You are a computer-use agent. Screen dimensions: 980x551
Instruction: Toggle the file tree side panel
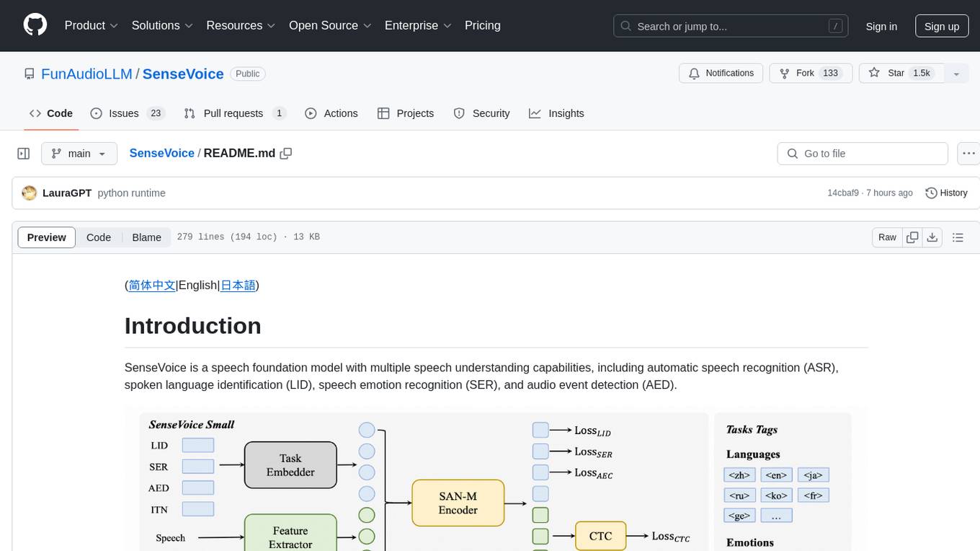point(24,154)
